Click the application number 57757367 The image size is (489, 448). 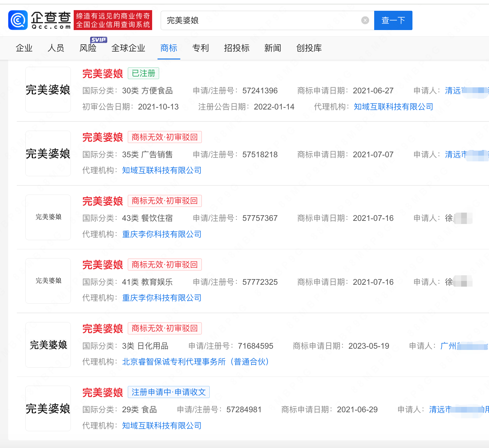(x=260, y=218)
